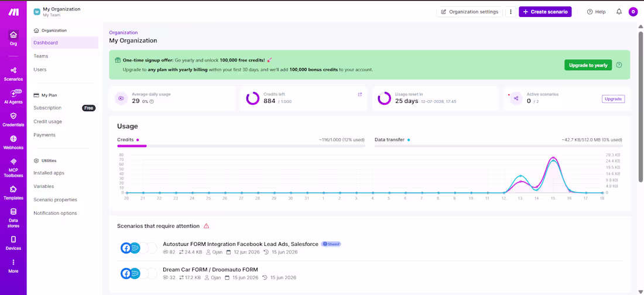Click the Organization breadcrumb link
This screenshot has height=295, width=644.
click(x=123, y=32)
